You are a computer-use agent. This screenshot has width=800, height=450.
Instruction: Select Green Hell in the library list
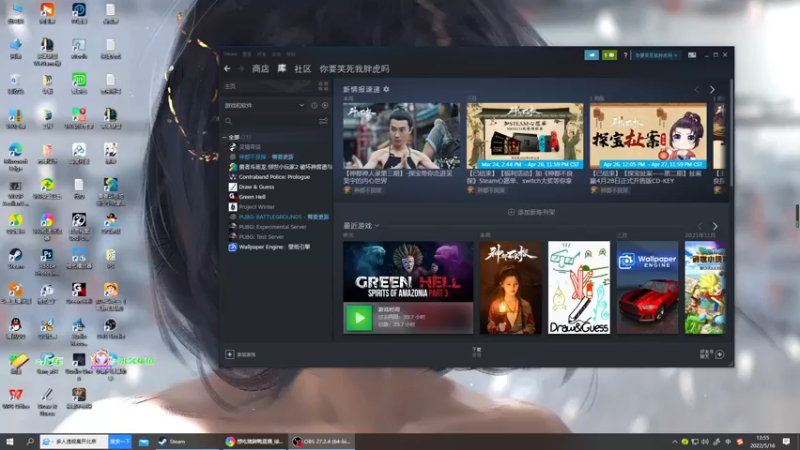[x=252, y=197]
